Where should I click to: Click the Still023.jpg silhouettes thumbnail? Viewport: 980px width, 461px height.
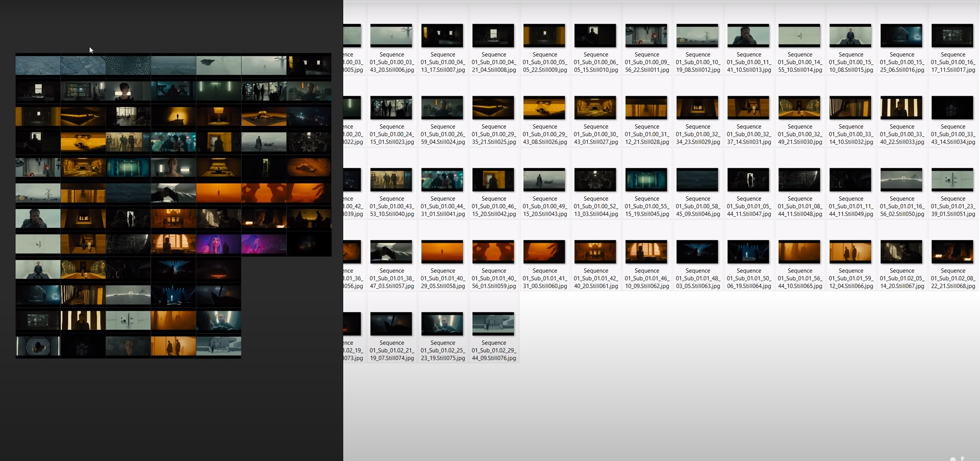coord(391,108)
